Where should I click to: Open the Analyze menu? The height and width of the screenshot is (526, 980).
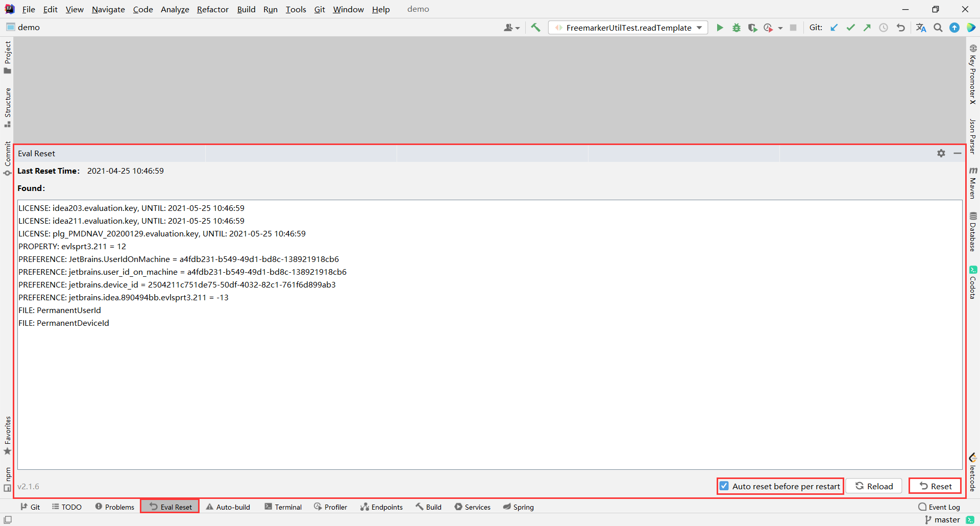point(175,9)
